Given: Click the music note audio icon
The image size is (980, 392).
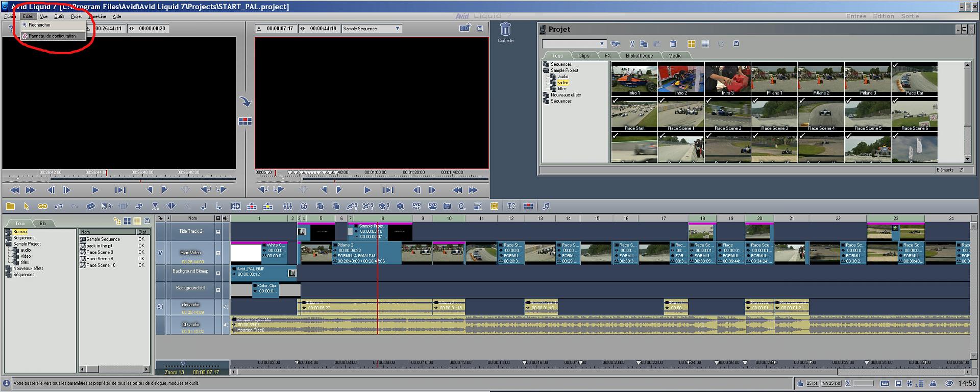Looking at the screenshot, I should point(546,206).
